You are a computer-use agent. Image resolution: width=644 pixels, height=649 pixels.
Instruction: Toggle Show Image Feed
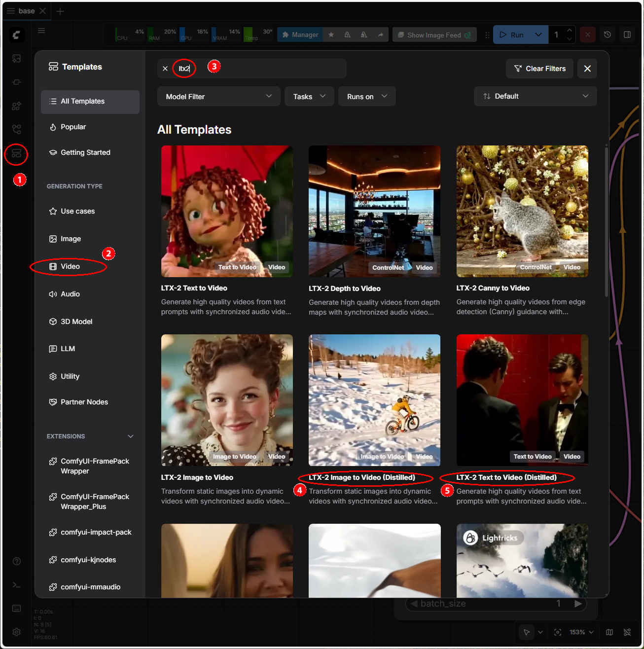pyautogui.click(x=434, y=35)
